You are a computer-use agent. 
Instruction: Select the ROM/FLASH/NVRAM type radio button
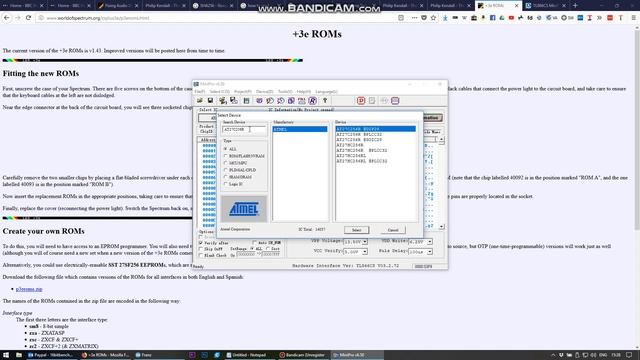tap(225, 156)
